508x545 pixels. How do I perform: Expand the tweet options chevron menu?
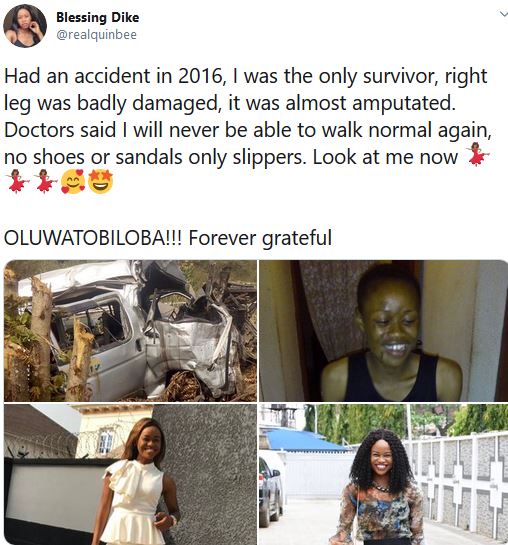pyautogui.click(x=503, y=14)
